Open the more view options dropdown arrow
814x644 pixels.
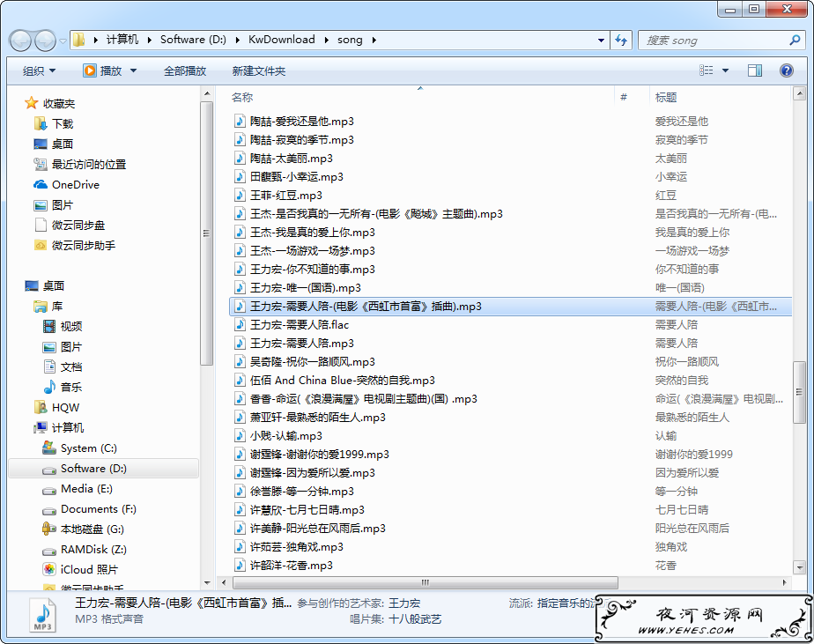pyautogui.click(x=725, y=70)
